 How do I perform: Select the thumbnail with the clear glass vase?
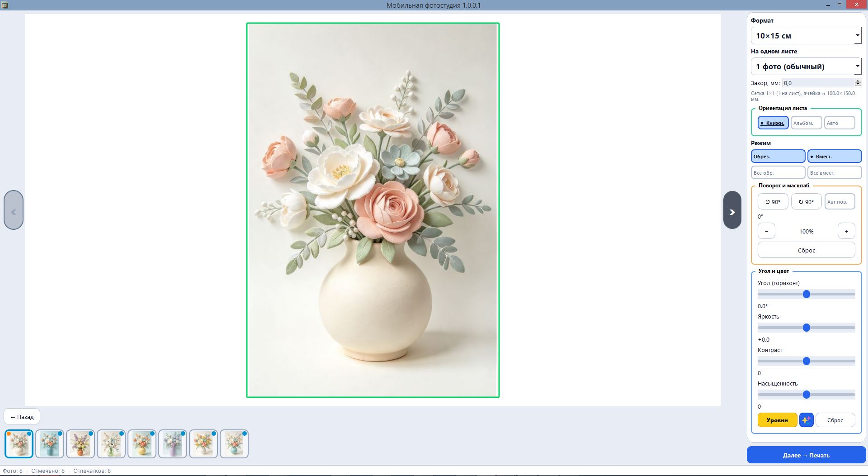pos(111,444)
